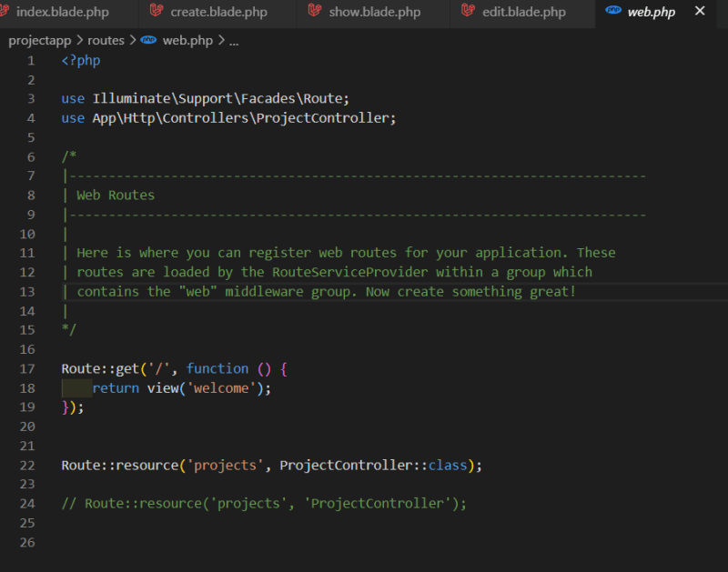Click 'function' keyword on line 17
The width and height of the screenshot is (728, 572).
pos(217,369)
